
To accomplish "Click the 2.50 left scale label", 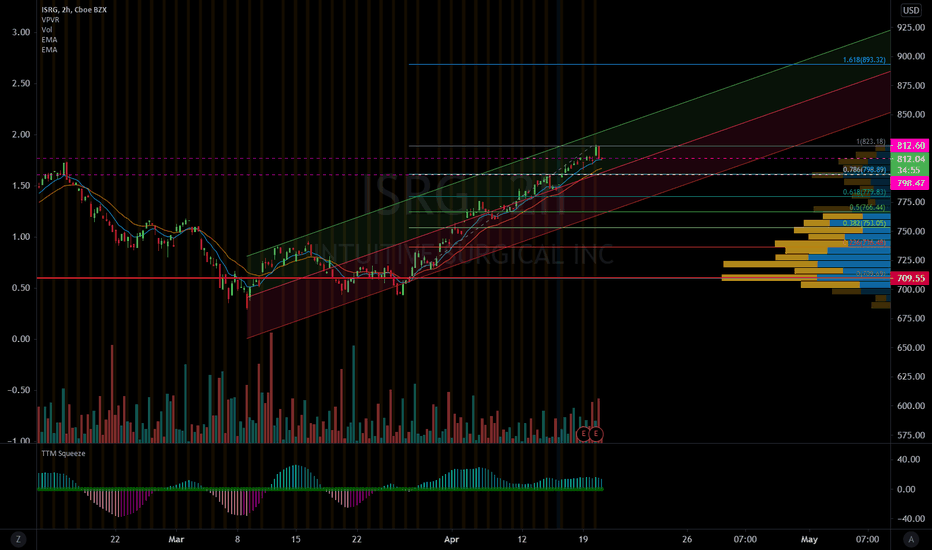I will pyautogui.click(x=21, y=83).
